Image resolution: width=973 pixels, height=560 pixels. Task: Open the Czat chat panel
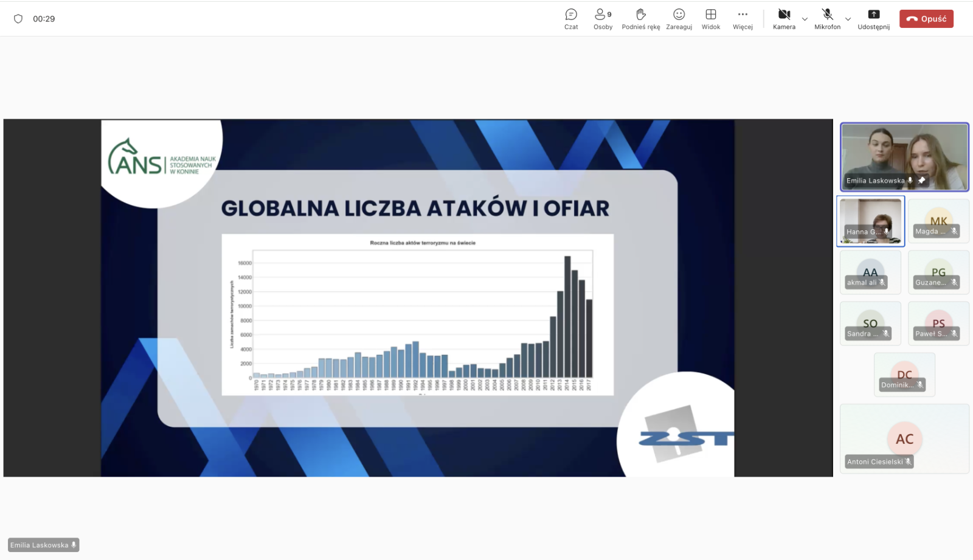pos(570,19)
